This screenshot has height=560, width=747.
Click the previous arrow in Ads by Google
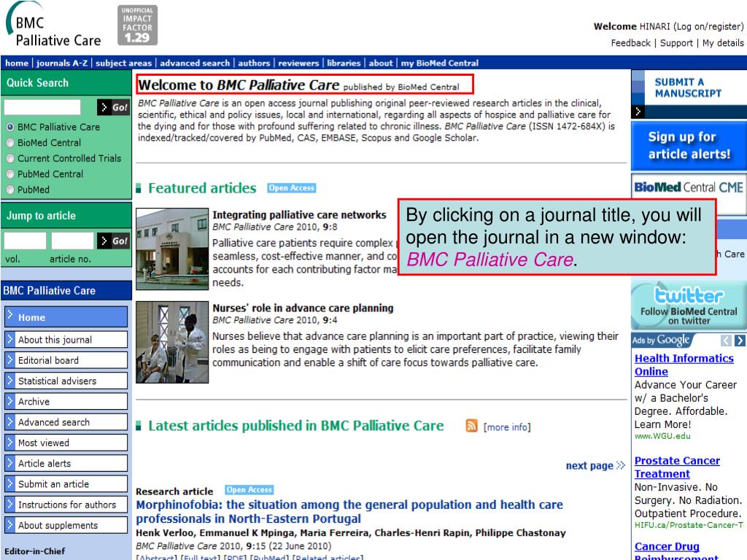click(x=726, y=341)
